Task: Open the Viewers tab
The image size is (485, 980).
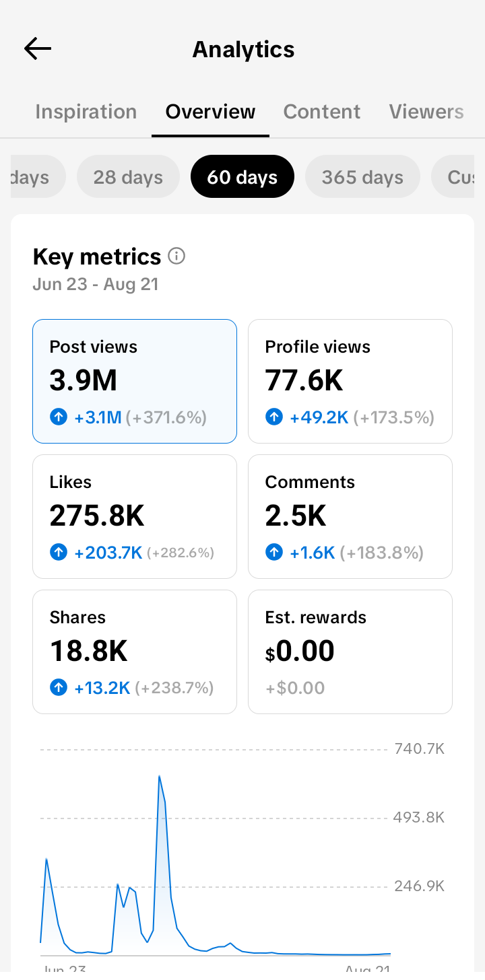Action: 426,112
